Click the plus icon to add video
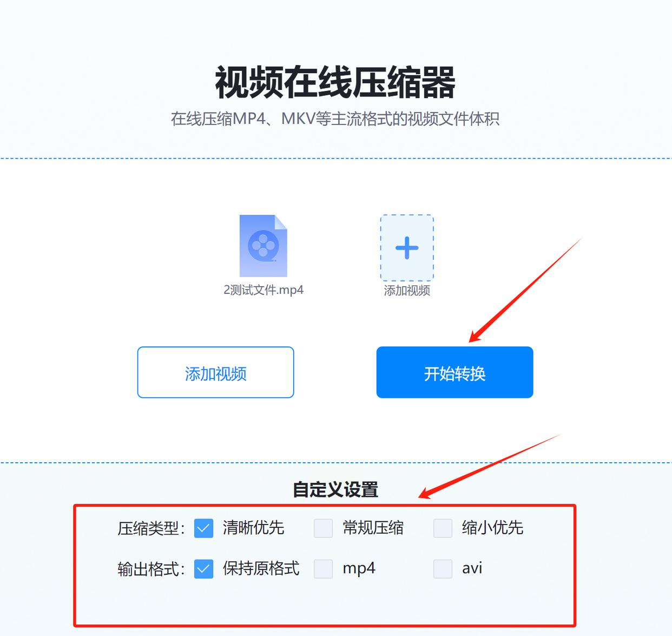Screen dimensions: 672x636 (407, 248)
